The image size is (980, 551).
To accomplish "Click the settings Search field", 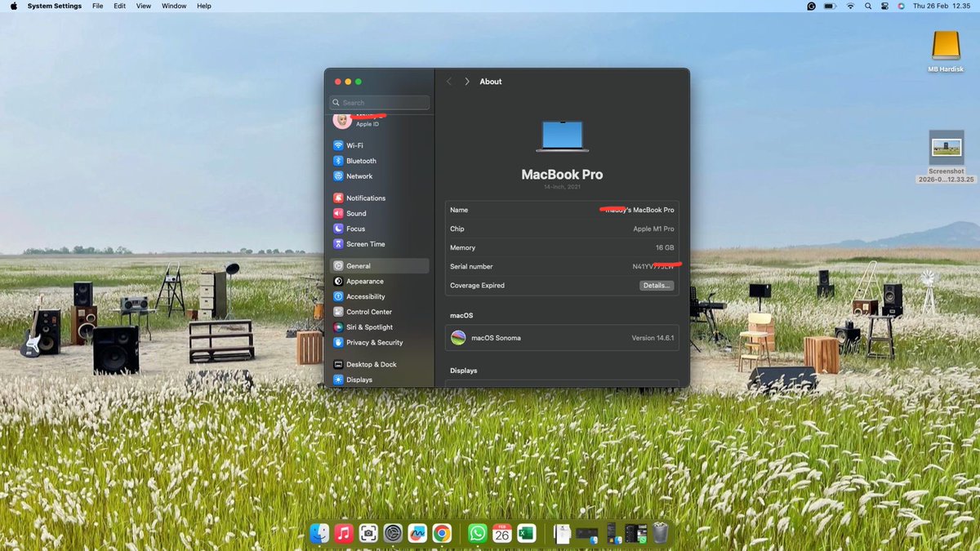I will click(x=379, y=103).
